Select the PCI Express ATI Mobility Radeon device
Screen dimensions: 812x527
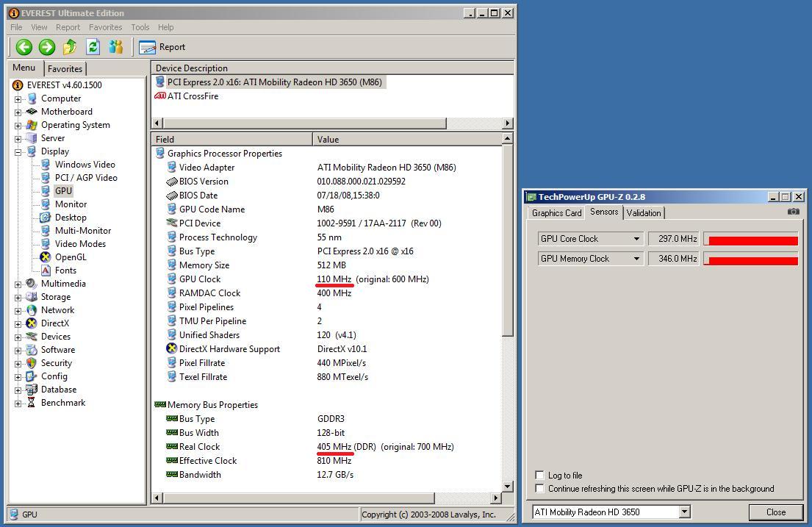point(275,82)
